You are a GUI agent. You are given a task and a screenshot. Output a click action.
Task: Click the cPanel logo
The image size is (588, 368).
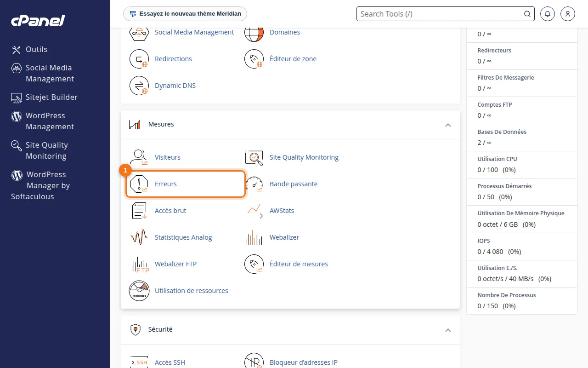[38, 21]
